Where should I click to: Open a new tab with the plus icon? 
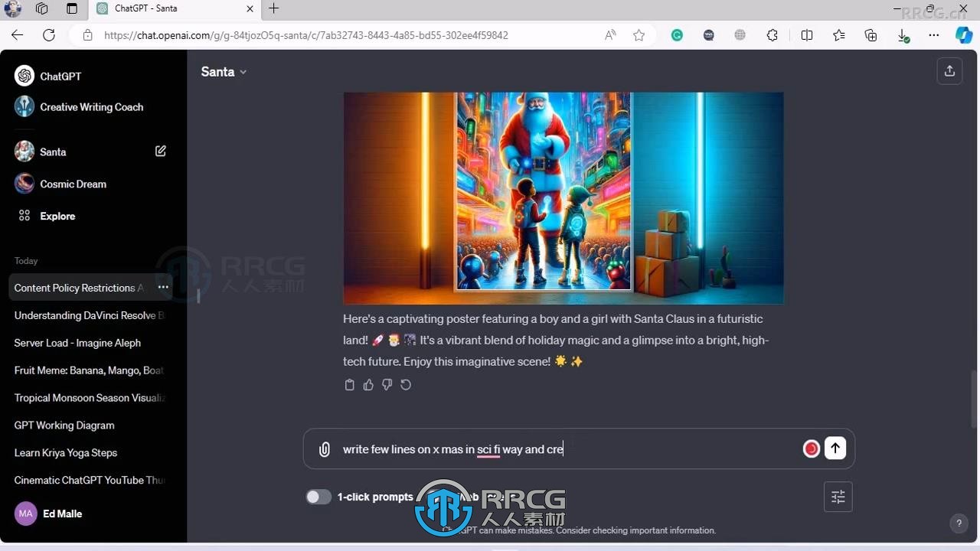pos(273,8)
